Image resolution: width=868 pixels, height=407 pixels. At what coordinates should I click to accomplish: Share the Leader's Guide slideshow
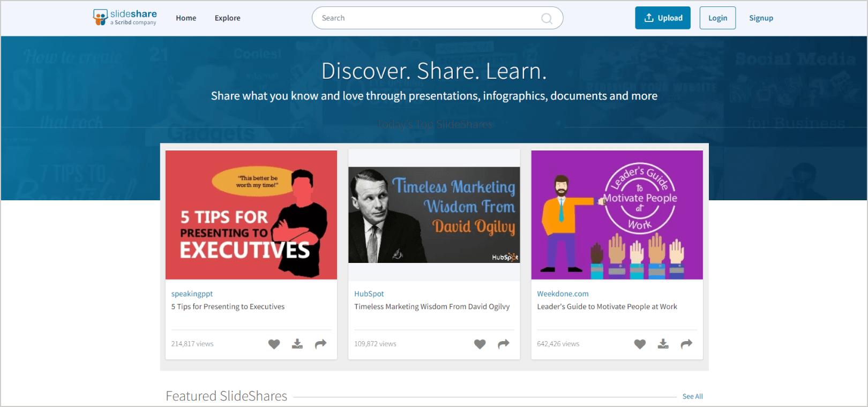[x=686, y=344]
